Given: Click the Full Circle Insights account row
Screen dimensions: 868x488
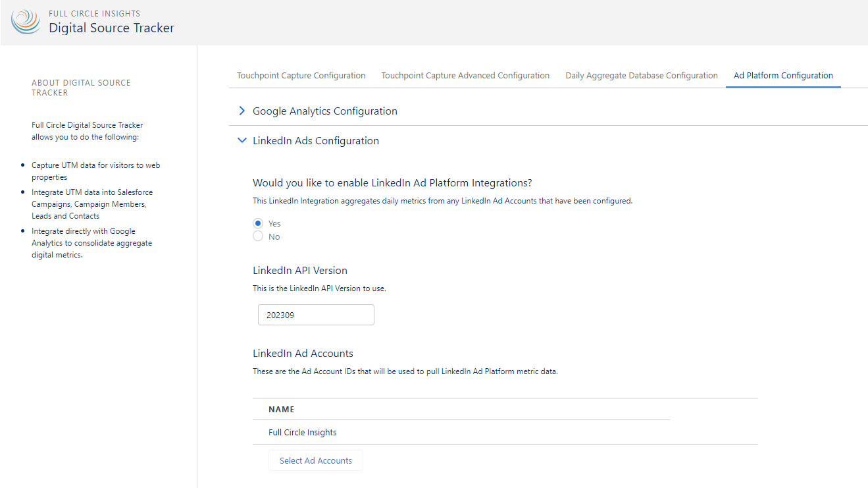Looking at the screenshot, I should point(505,433).
